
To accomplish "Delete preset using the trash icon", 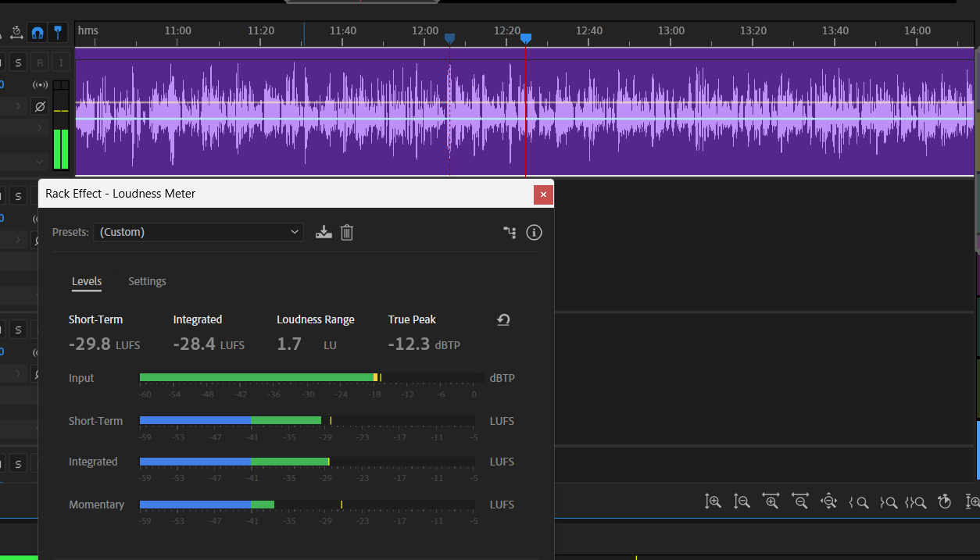I will 347,232.
